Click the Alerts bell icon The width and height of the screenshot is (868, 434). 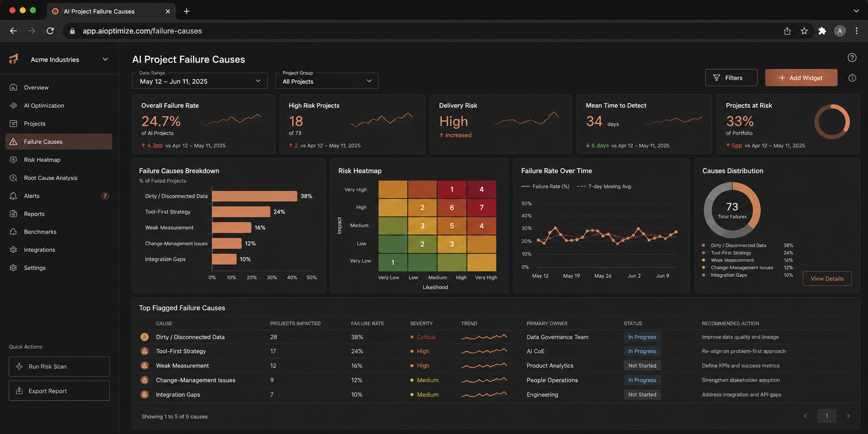point(13,196)
